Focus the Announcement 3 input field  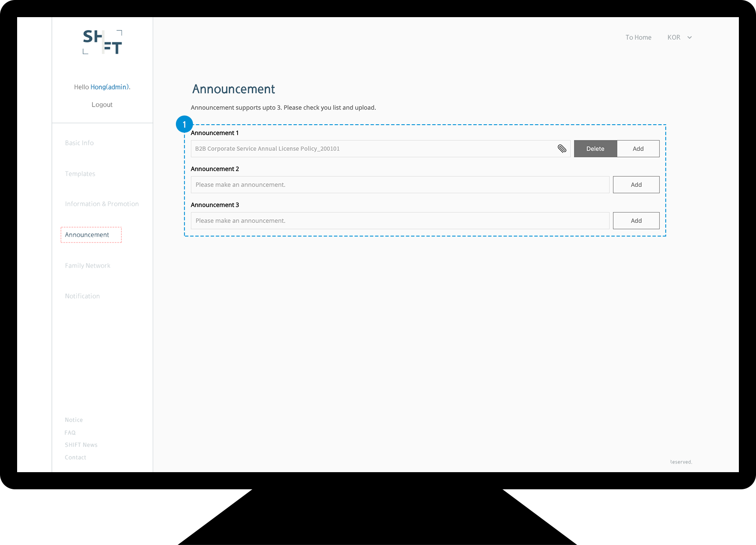(400, 221)
